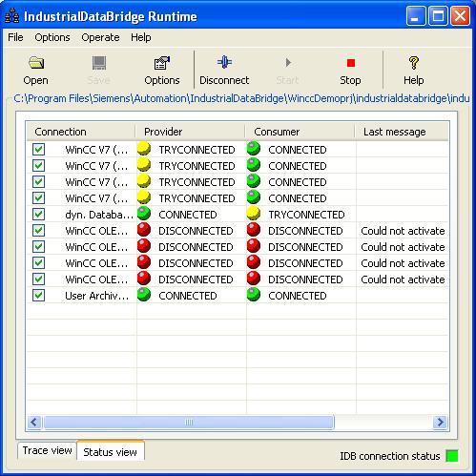Select the 'dyn. Databa…' connection name
The height and width of the screenshot is (476, 476).
(99, 215)
